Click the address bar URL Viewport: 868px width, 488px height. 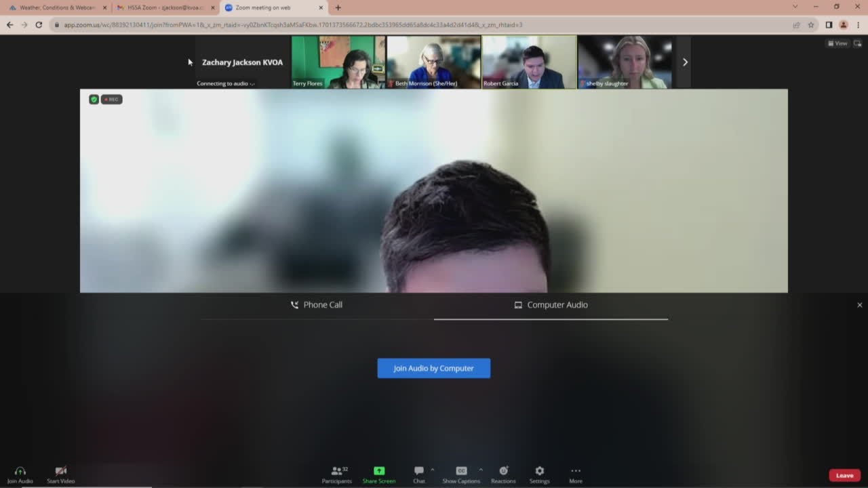point(293,25)
